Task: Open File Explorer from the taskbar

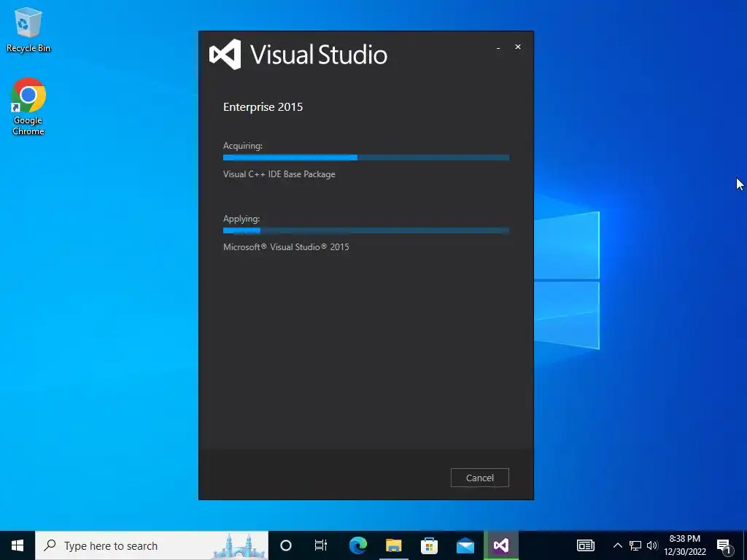Action: [393, 545]
